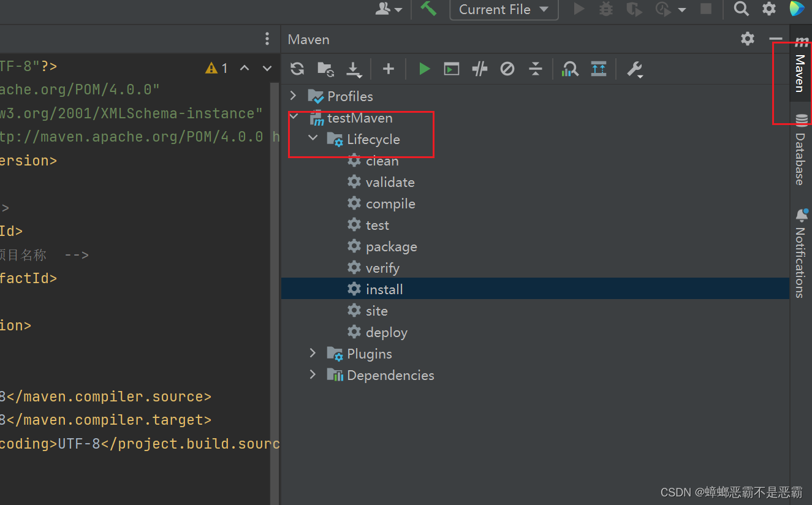Viewport: 812px width, 505px height.
Task: Select the install lifecycle goal
Action: click(535, 289)
